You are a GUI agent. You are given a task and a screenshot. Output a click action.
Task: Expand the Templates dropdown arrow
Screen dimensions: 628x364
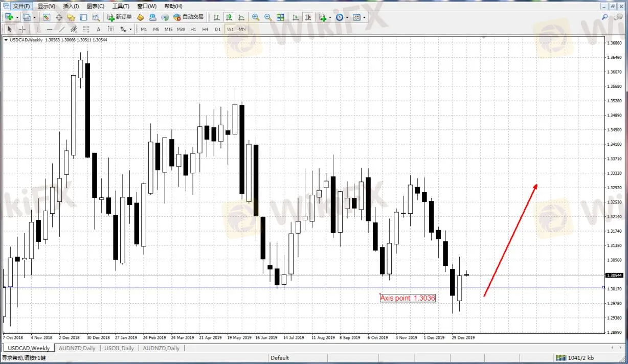coord(364,17)
